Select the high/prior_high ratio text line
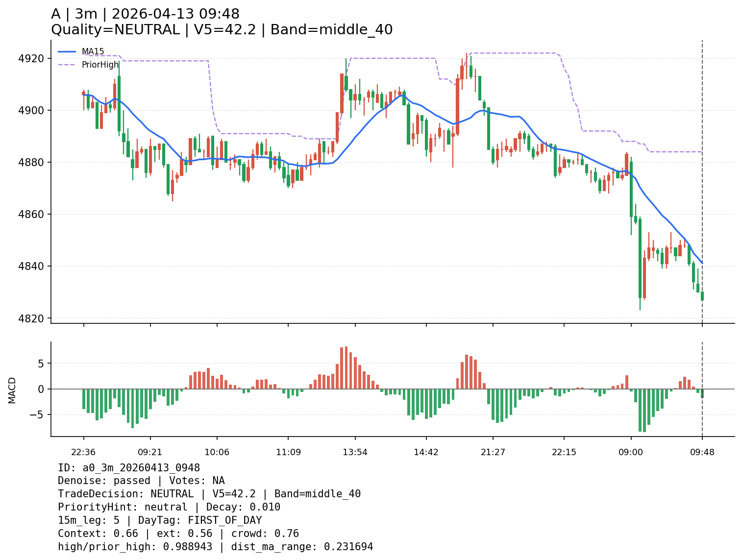The height and width of the screenshot is (560, 742). tap(215, 547)
